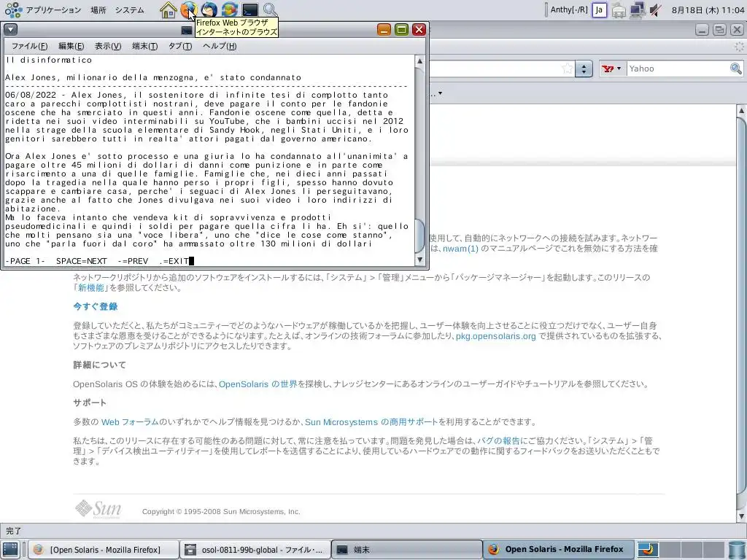This screenshot has width=747, height=560.
Task: Open the Firefox URL history dropdown
Action: pyautogui.click(x=584, y=69)
